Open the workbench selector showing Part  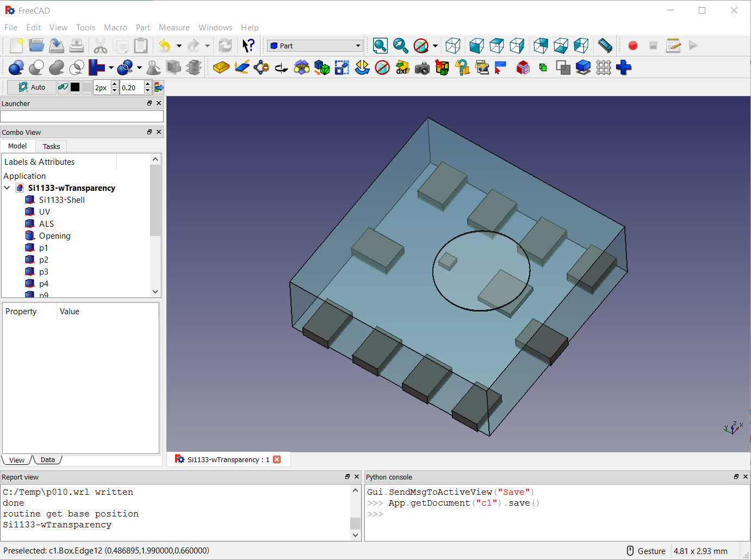[315, 46]
